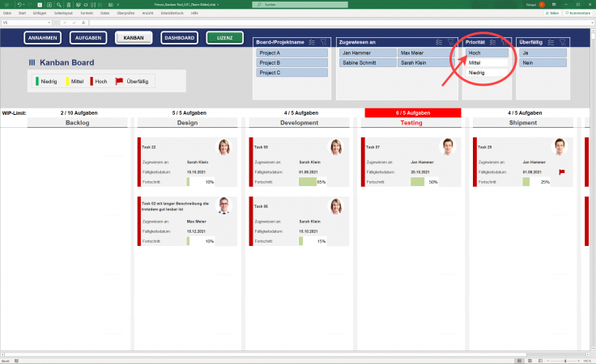The width and height of the screenshot is (596, 364).
Task: Click the overdue red flag on Task 29
Action: tap(562, 171)
